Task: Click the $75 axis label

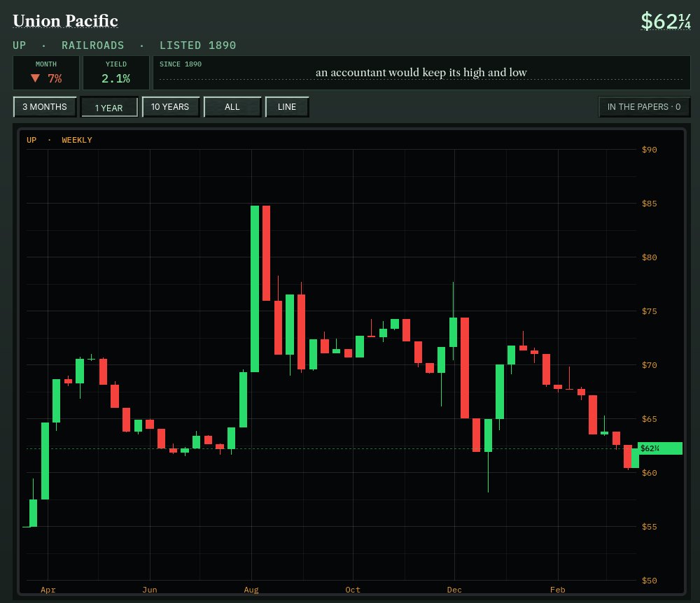Action: coord(649,311)
